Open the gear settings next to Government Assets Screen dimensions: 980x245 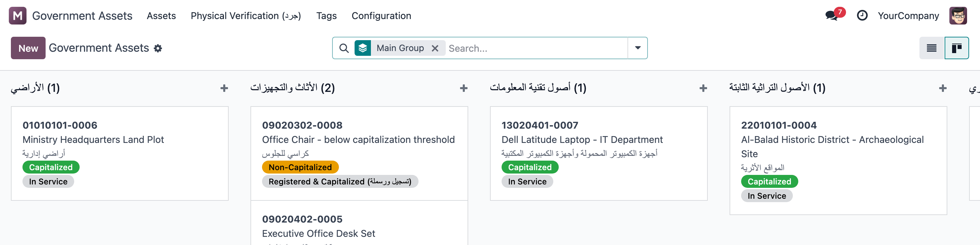[x=158, y=48]
